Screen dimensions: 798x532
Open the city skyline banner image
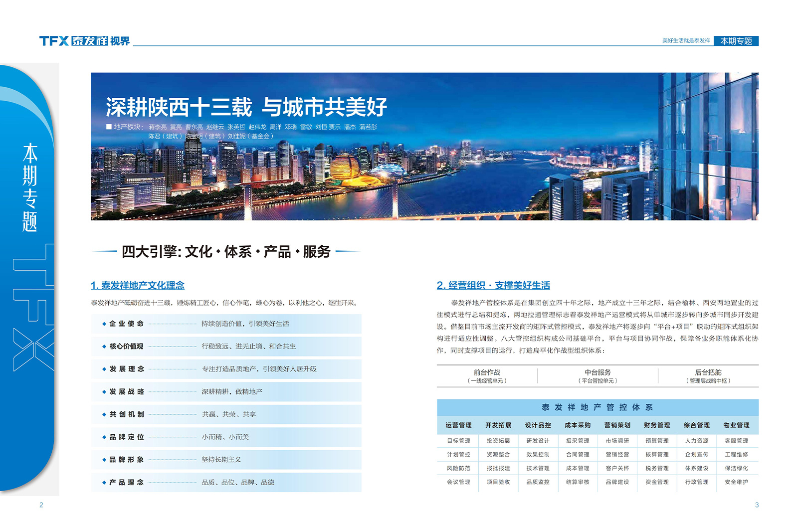click(424, 146)
